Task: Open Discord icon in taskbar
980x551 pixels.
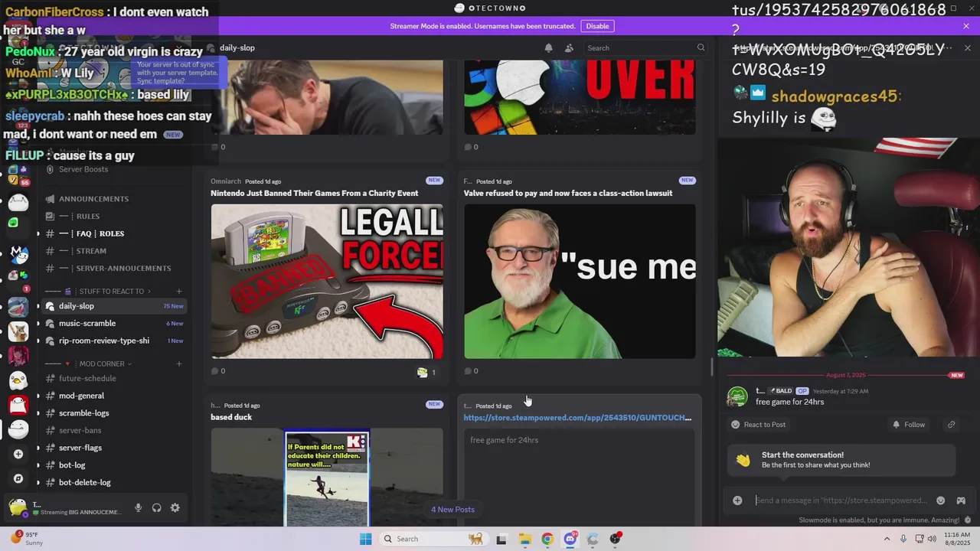Action: 570,539
